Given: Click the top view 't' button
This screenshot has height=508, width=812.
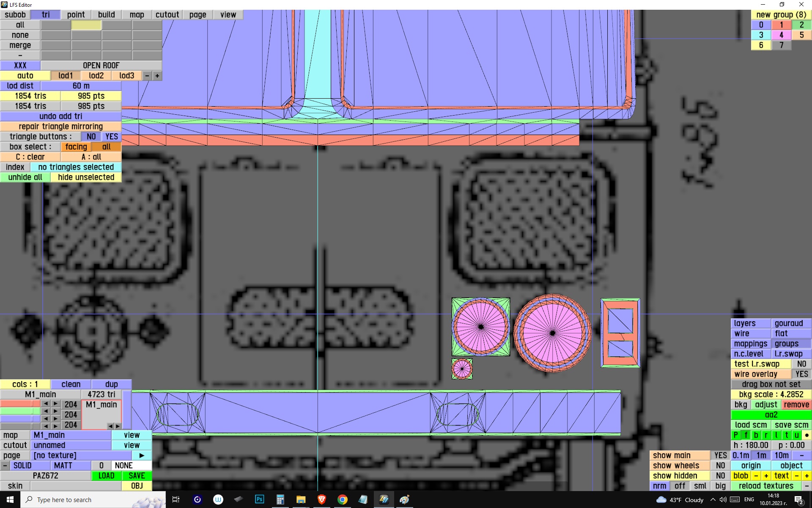Looking at the screenshot, I should 786,435.
